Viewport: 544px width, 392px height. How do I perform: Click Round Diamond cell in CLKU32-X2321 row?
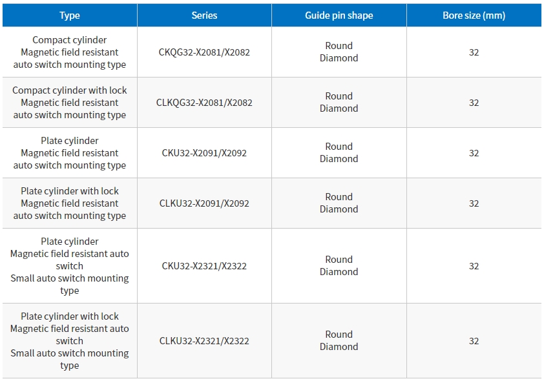(x=339, y=341)
